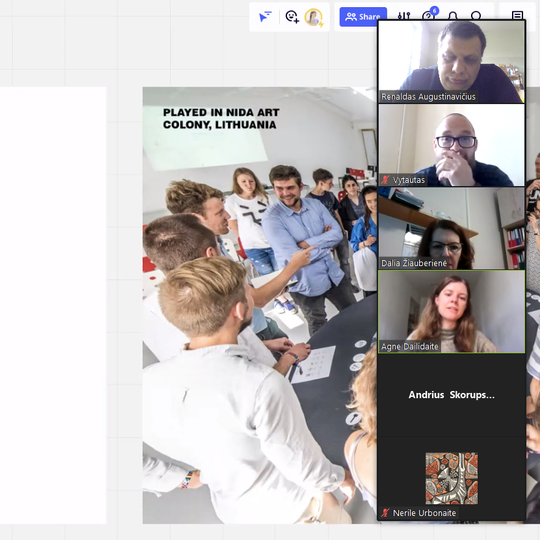Click Nerile Urbonaite's patterned profile picture
This screenshot has height=540, width=540.
click(x=451, y=478)
